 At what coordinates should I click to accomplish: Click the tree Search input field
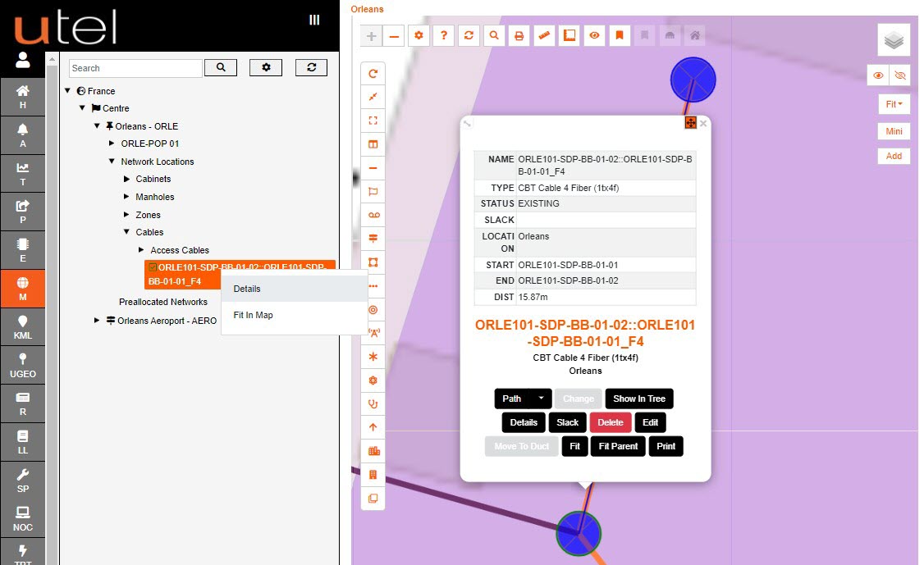point(135,68)
